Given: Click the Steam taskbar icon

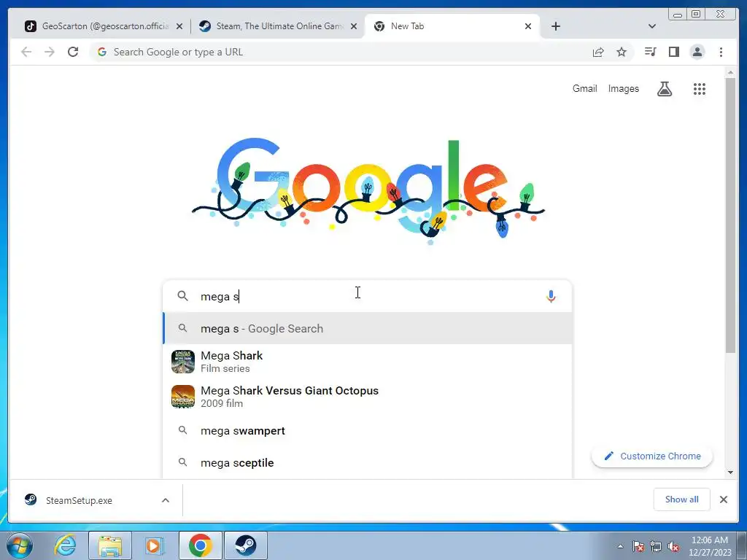Looking at the screenshot, I should [x=246, y=545].
